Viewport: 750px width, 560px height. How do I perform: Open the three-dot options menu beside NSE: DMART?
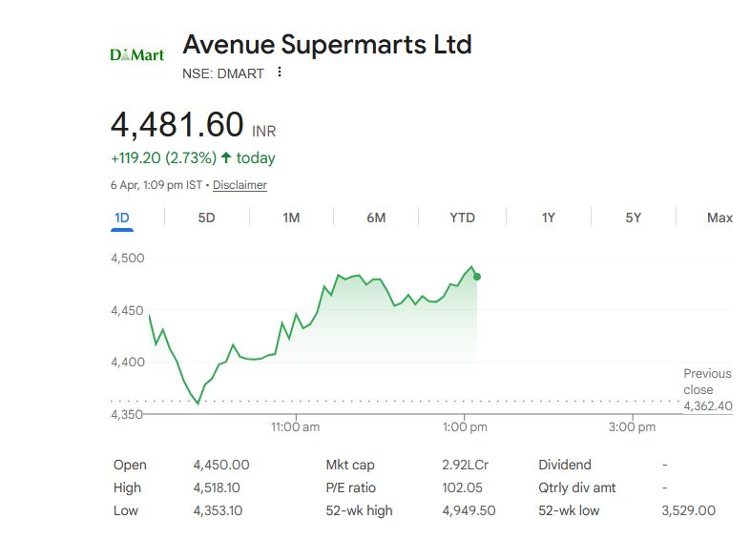pos(280,73)
